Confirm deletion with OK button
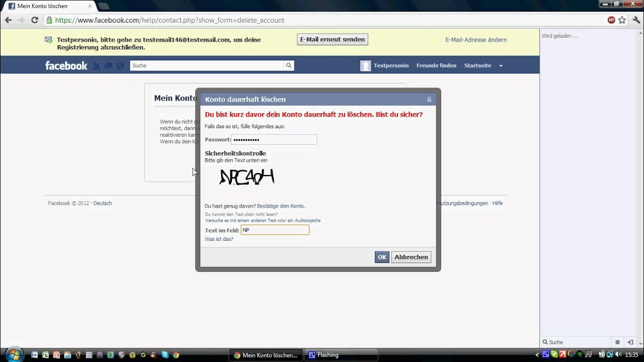The height and width of the screenshot is (362, 644). 382,257
